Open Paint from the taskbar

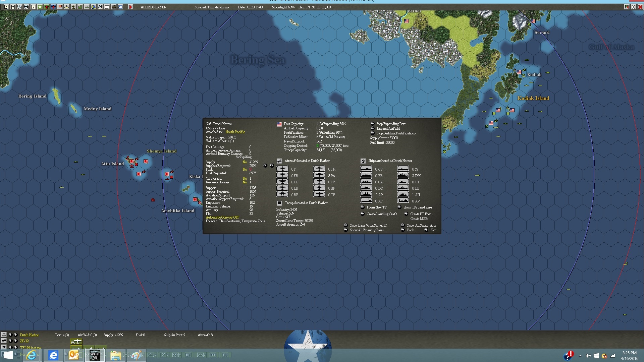[136, 355]
